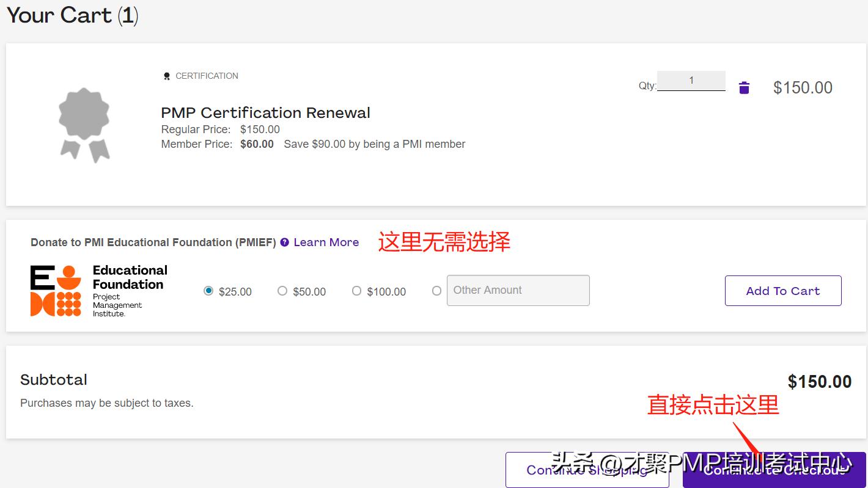Click inside the Other Amount text field
This screenshot has height=488, width=868.
click(x=518, y=290)
